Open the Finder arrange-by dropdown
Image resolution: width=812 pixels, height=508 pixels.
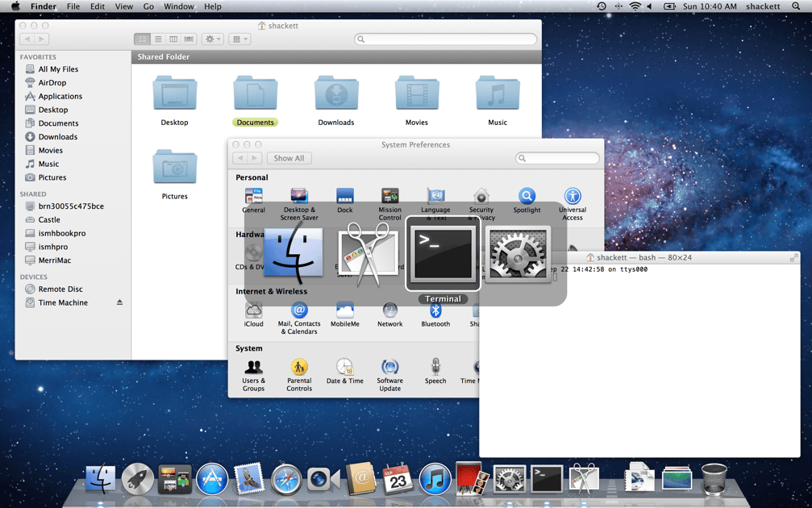pyautogui.click(x=239, y=39)
